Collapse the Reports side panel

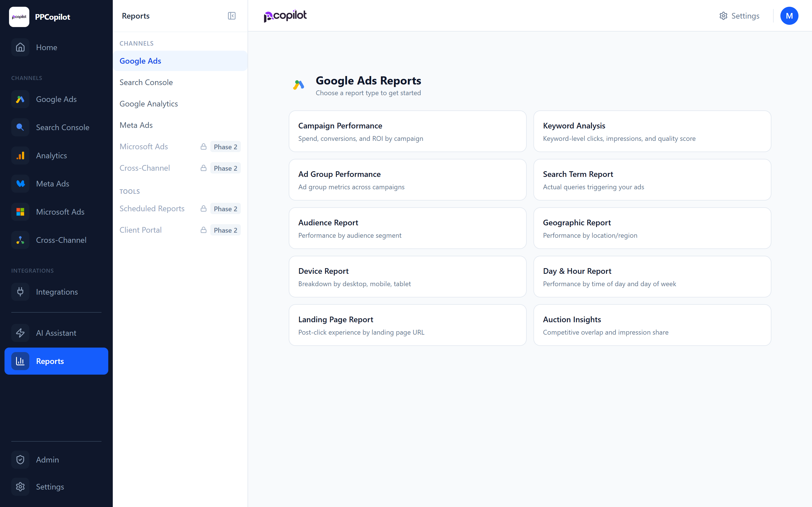pyautogui.click(x=231, y=16)
